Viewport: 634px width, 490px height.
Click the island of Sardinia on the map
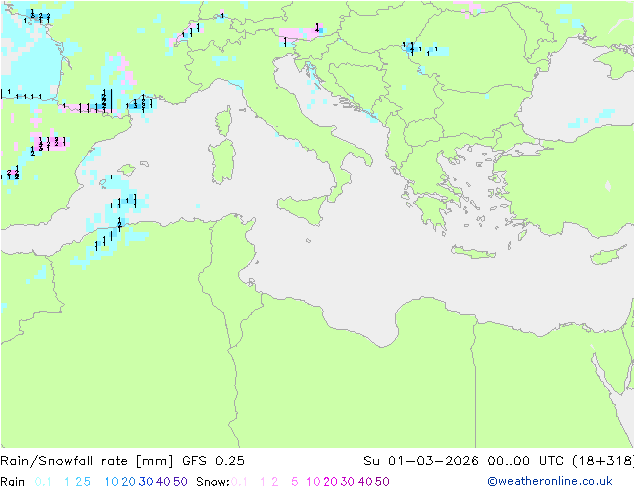(222, 162)
